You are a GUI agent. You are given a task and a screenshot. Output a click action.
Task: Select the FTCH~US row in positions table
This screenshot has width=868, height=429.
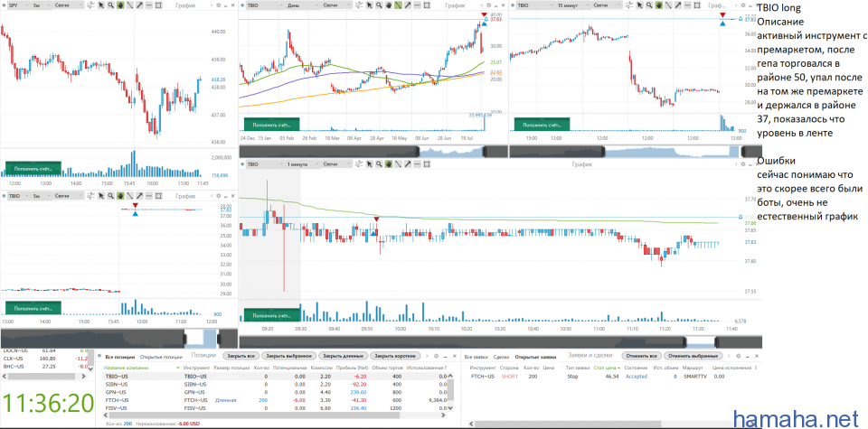(x=276, y=400)
